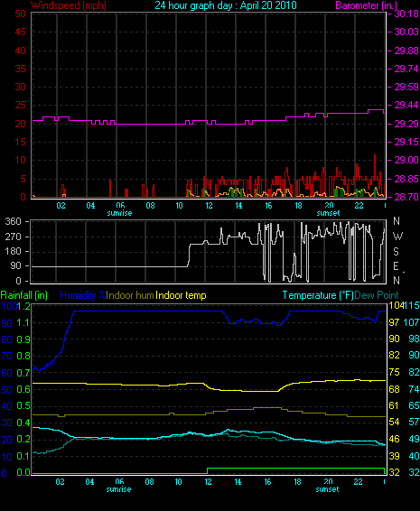The image size is (420, 511).
Task: Click the cyan temperature value "74"
Action: 414,389
